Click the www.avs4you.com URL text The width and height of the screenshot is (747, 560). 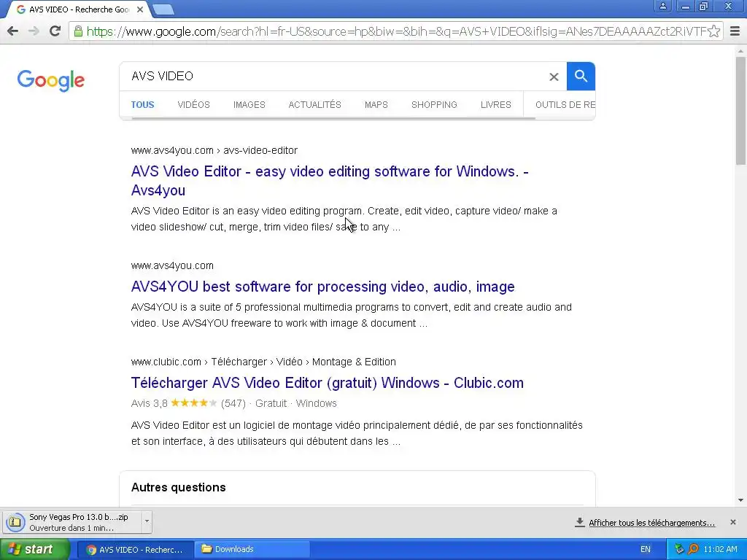(x=172, y=265)
